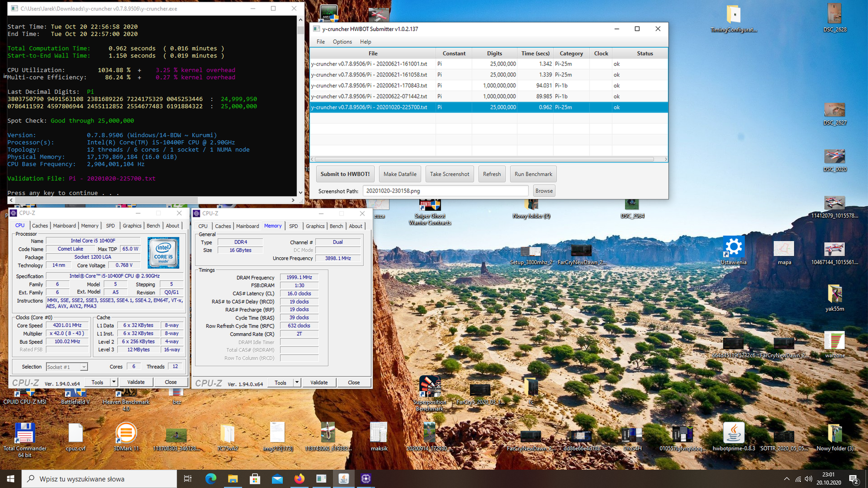Open Task View from the taskbar
Screen dimensions: 868x488
[188, 479]
